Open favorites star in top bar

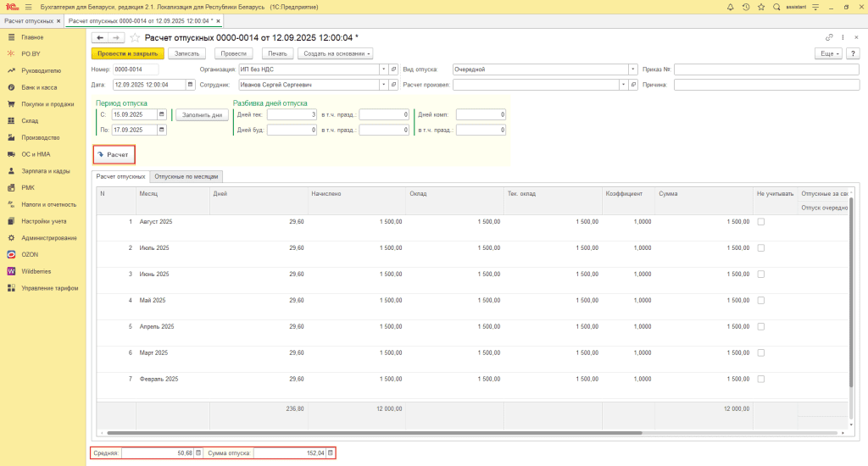[x=760, y=7]
